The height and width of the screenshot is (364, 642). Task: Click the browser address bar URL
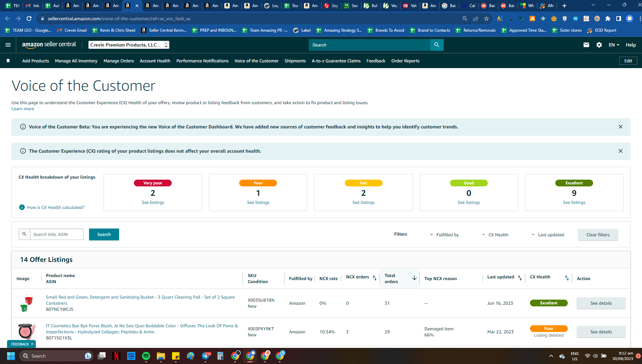pyautogui.click(x=119, y=19)
